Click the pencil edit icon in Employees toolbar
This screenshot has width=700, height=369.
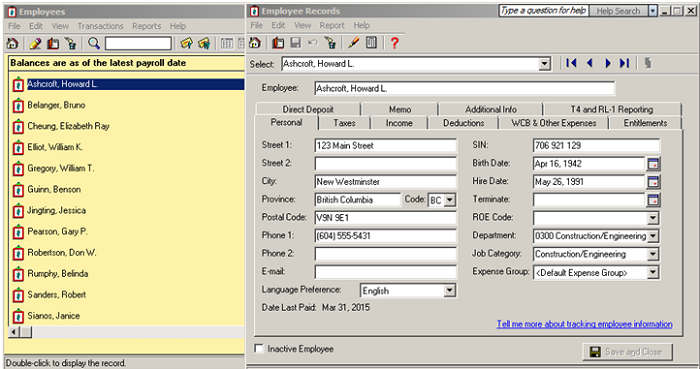35,43
